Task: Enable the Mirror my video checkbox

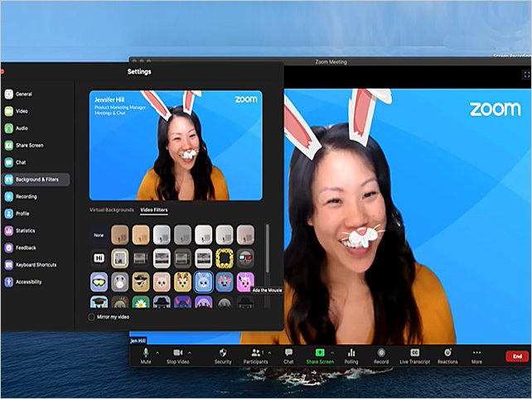Action: coord(92,317)
